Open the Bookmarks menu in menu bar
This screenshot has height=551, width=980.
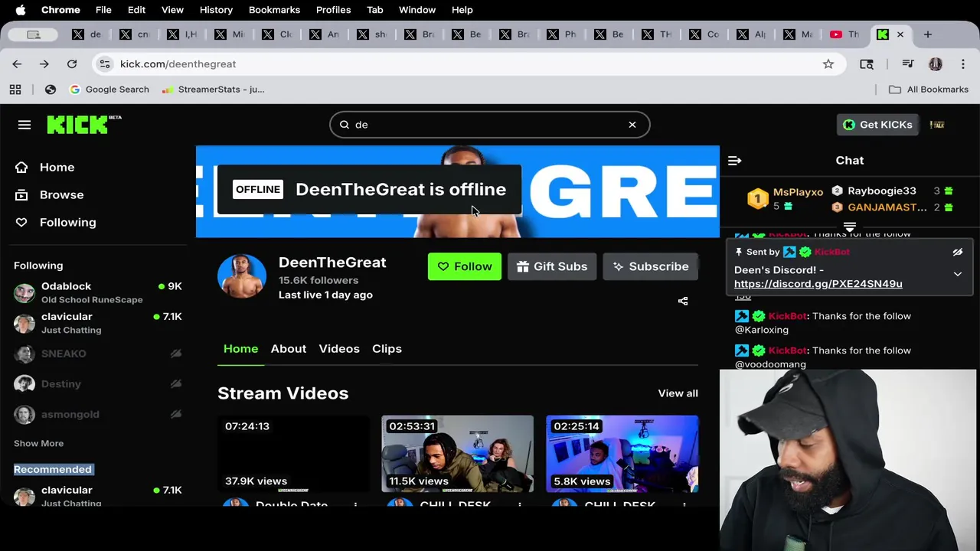[x=274, y=10]
